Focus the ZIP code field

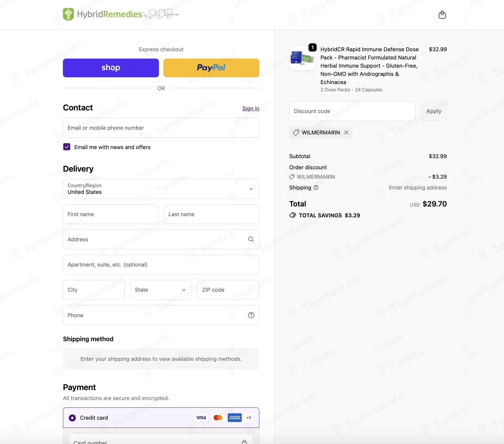(x=228, y=290)
